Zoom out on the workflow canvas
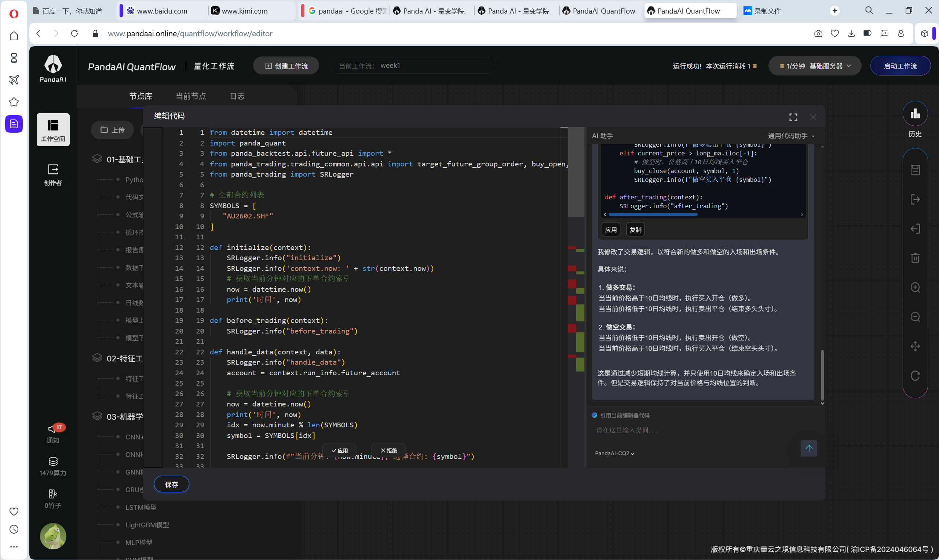 pyautogui.click(x=915, y=317)
